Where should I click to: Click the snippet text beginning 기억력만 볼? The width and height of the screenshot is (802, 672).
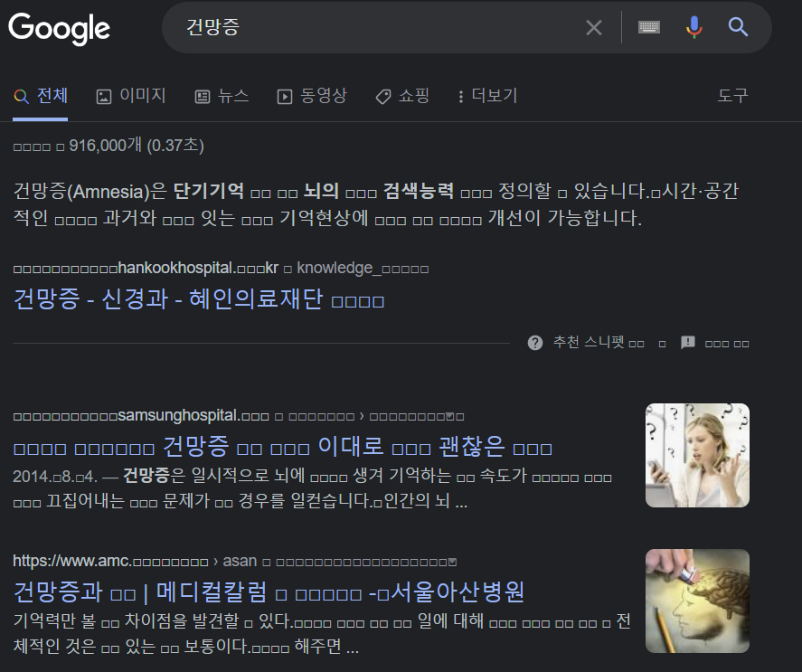click(x=321, y=634)
